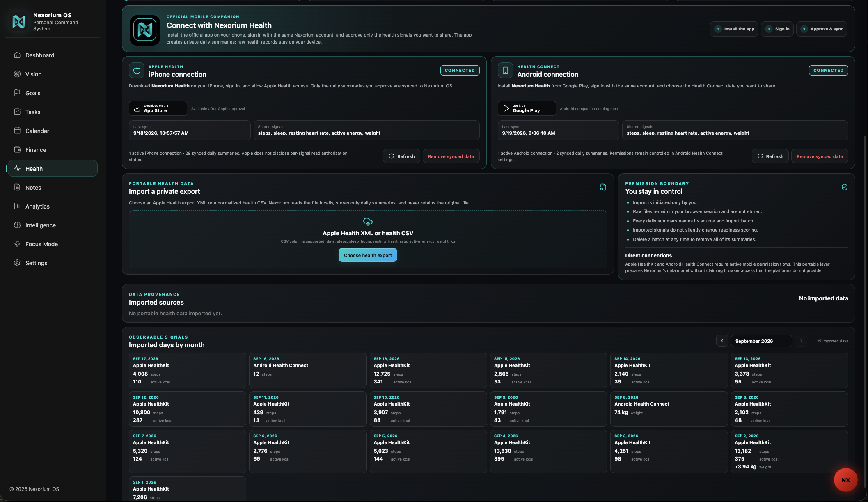Viewport: 868px width, 502px height.
Task: Open the September 2026 month selector
Action: tap(761, 341)
